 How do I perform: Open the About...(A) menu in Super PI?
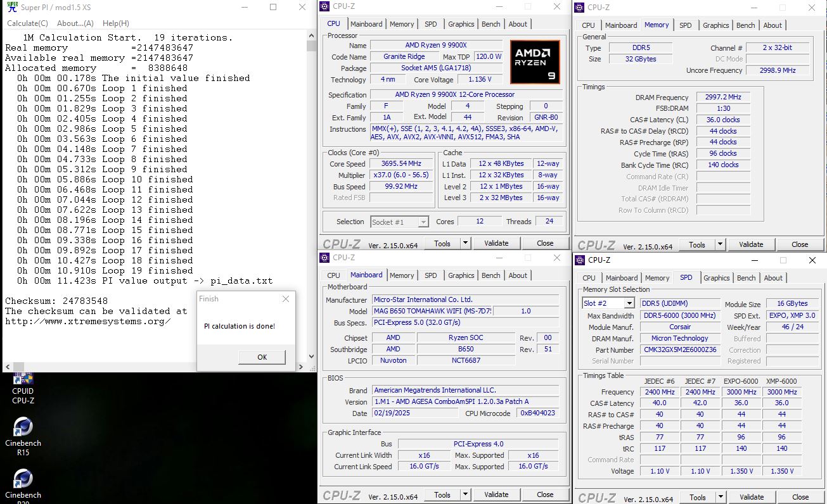point(75,23)
